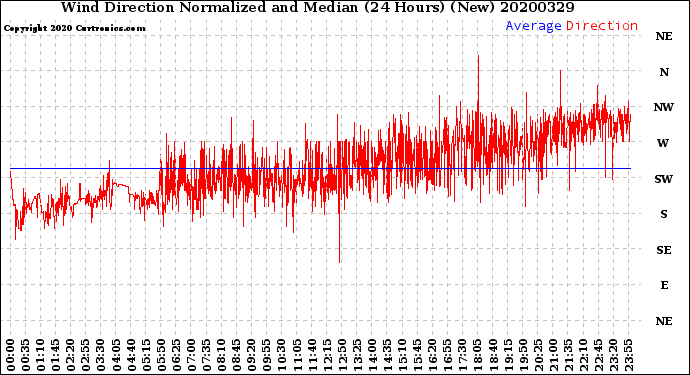The width and height of the screenshot is (690, 375).
Task: Click the chart title 'Wind Direction Normalized and Median'
Action: [x=209, y=7]
